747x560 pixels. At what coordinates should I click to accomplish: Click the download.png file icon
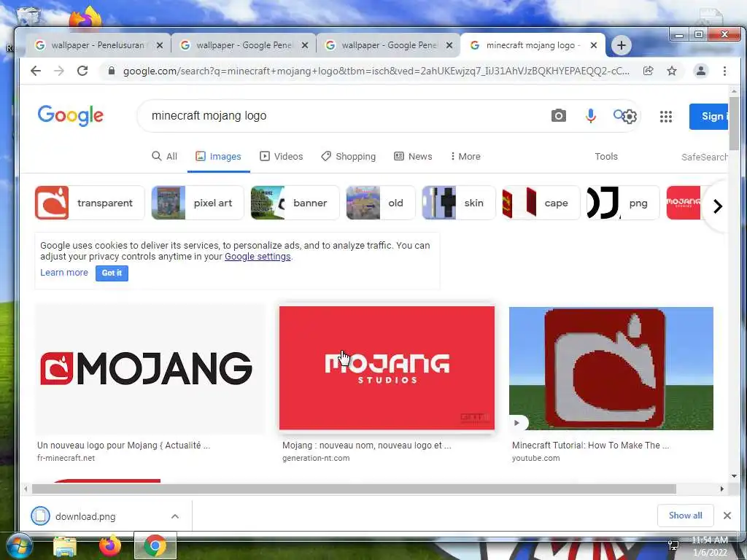(41, 516)
